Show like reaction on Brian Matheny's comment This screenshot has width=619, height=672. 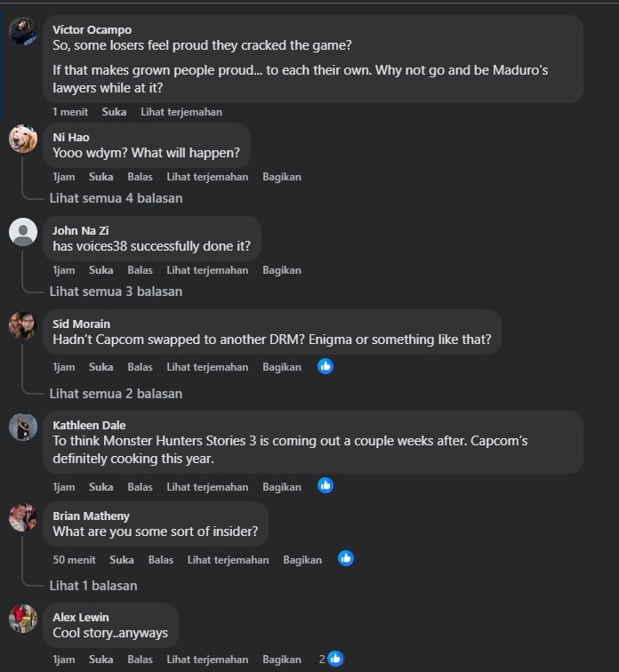(x=346, y=558)
